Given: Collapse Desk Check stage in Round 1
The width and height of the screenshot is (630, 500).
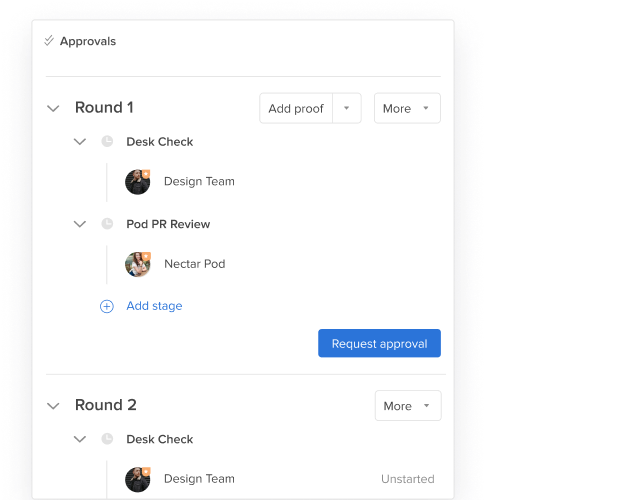Looking at the screenshot, I should pyautogui.click(x=80, y=142).
